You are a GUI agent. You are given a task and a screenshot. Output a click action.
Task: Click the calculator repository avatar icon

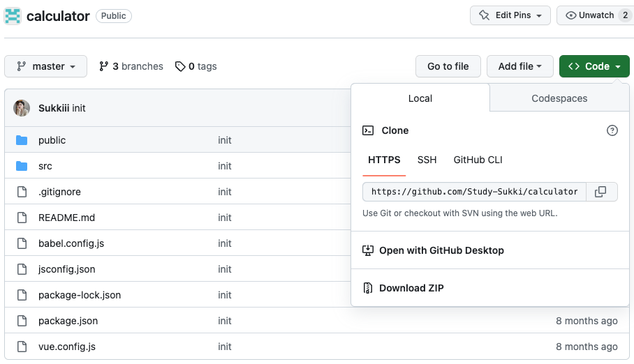pyautogui.click(x=13, y=15)
